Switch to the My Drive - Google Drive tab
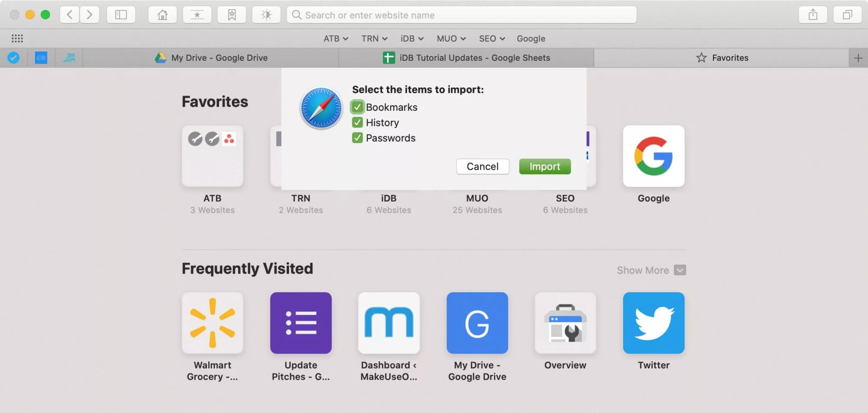Screen dimensions: 868x413 pos(218,57)
